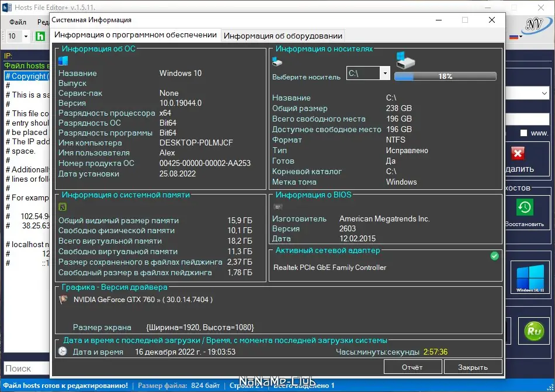The image size is (555, 392).
Task: Click the Russian flag language selector
Action: pyautogui.click(x=515, y=36)
